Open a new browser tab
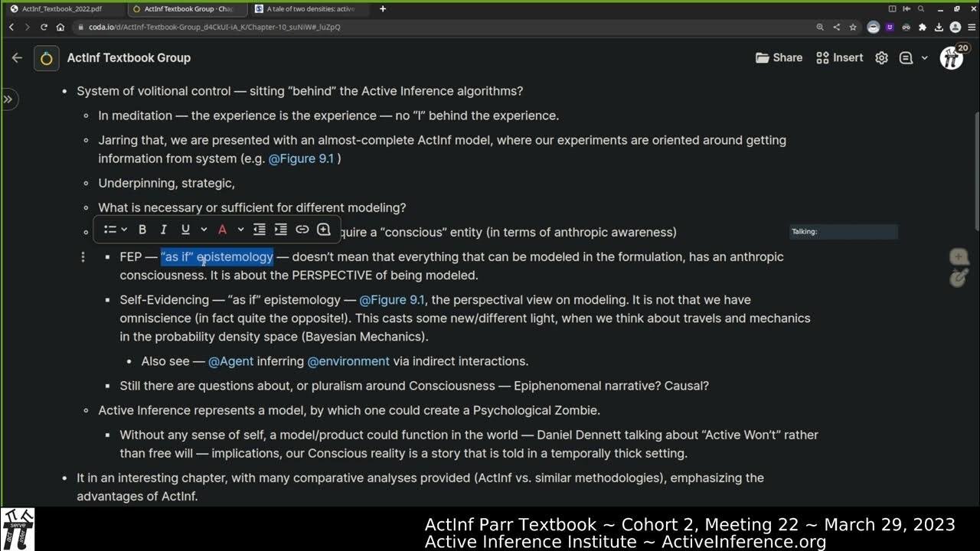The height and width of the screenshot is (551, 980). pos(383,9)
